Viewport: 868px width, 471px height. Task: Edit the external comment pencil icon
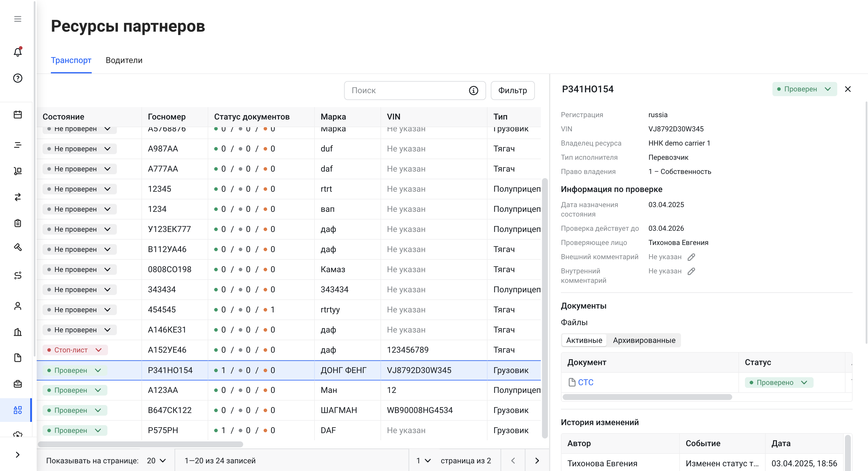(691, 257)
